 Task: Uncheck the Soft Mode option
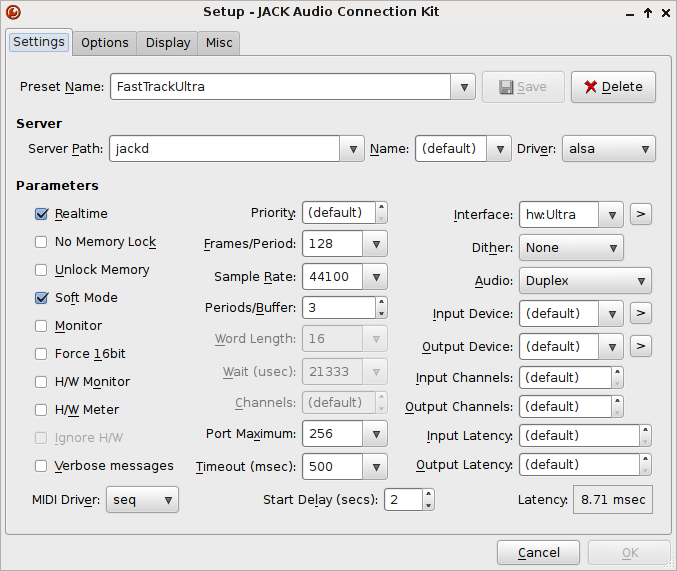pyautogui.click(x=42, y=298)
